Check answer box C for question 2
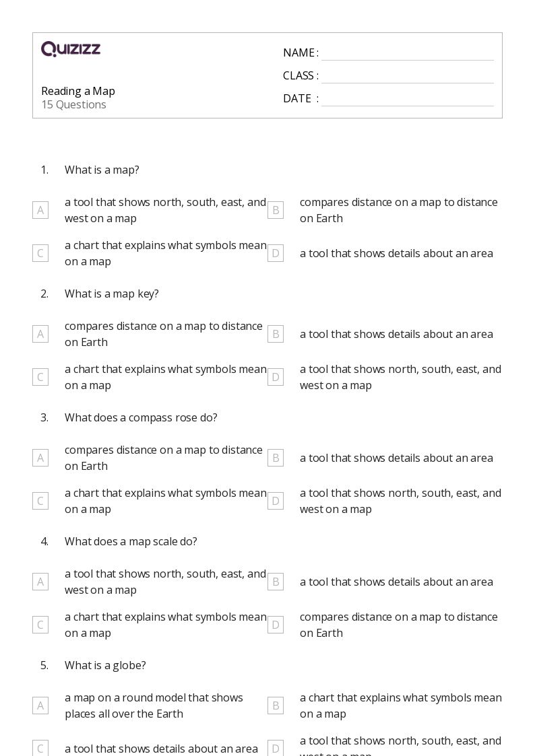Image resolution: width=535 pixels, height=756 pixels. [40, 377]
